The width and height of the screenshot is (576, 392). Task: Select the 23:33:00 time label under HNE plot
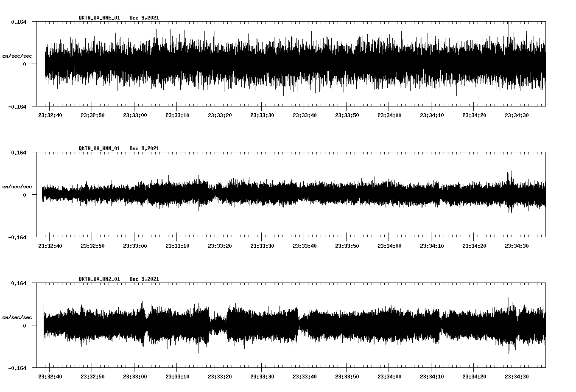click(135, 115)
